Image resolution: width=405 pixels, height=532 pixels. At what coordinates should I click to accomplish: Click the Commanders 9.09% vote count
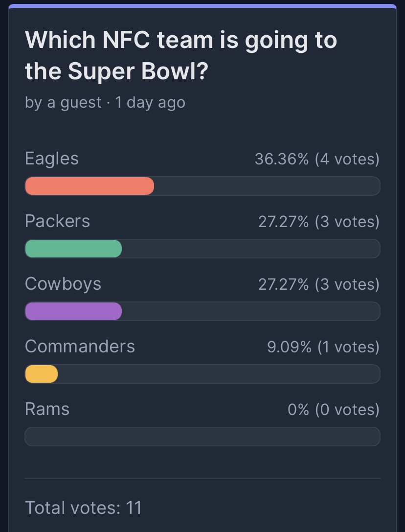click(x=323, y=347)
